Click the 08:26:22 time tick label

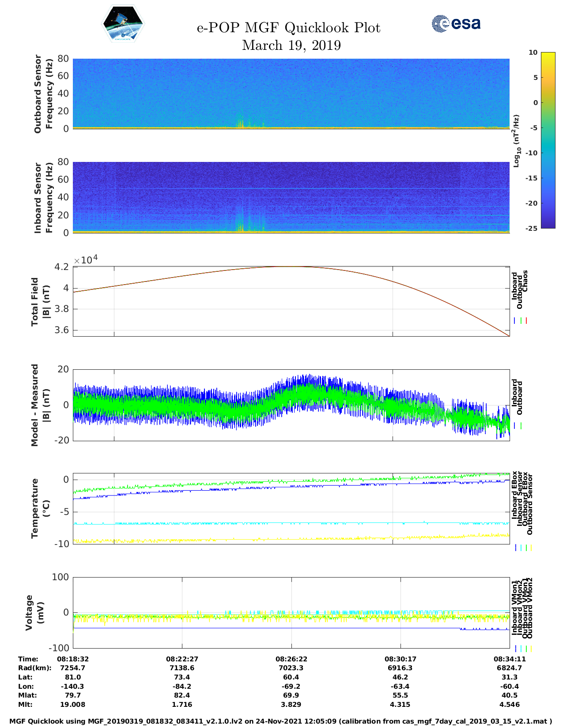click(x=291, y=659)
